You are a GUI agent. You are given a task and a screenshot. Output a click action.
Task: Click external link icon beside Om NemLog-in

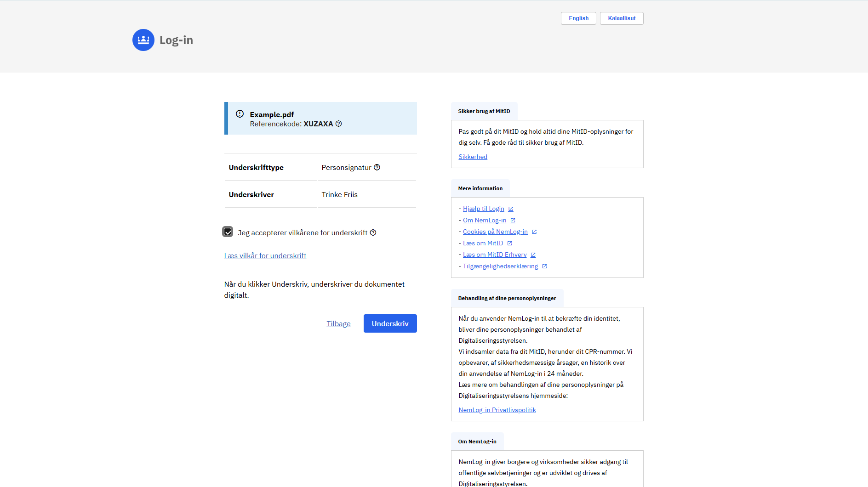513,221
